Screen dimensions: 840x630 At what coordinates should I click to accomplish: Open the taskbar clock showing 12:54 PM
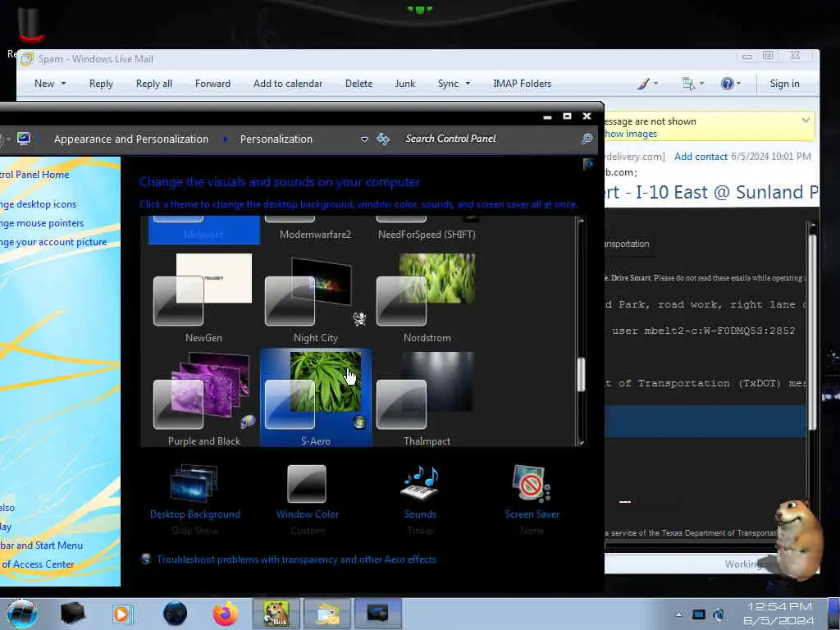[779, 614]
